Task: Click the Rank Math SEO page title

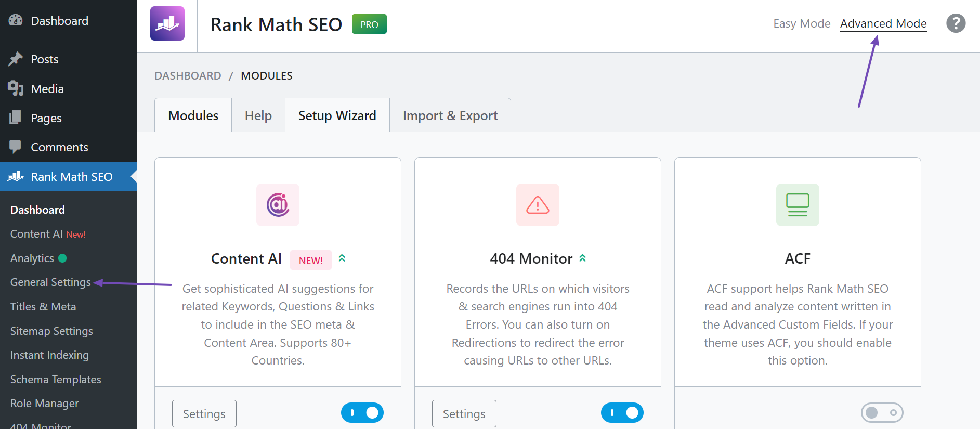Action: (276, 24)
